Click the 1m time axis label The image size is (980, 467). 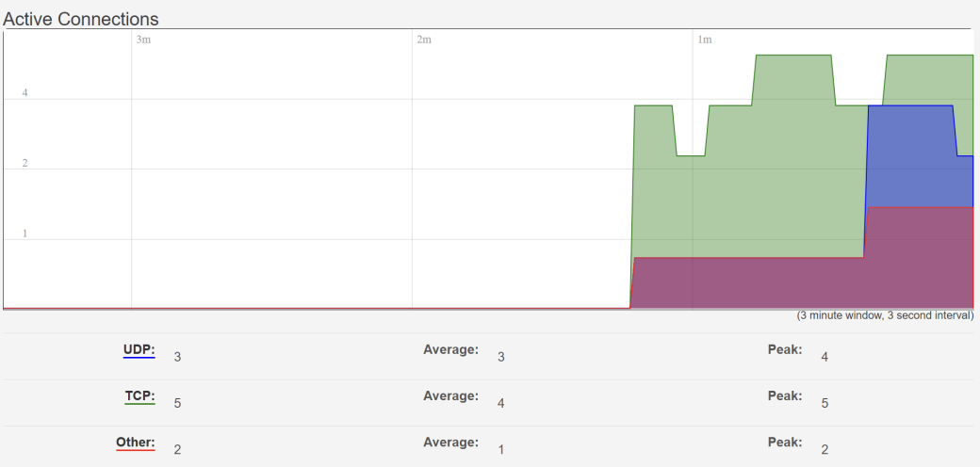pyautogui.click(x=705, y=40)
